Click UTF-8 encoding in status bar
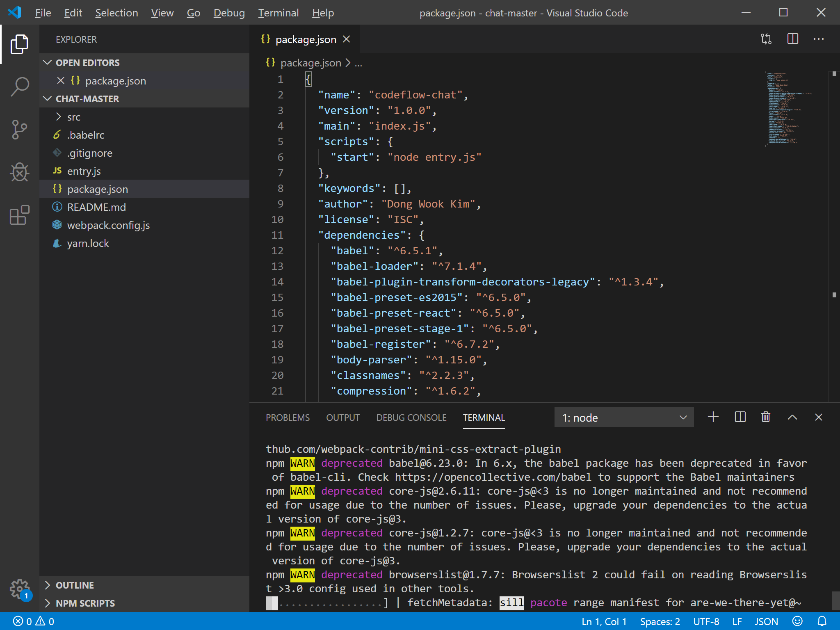840x630 pixels. [x=706, y=621]
